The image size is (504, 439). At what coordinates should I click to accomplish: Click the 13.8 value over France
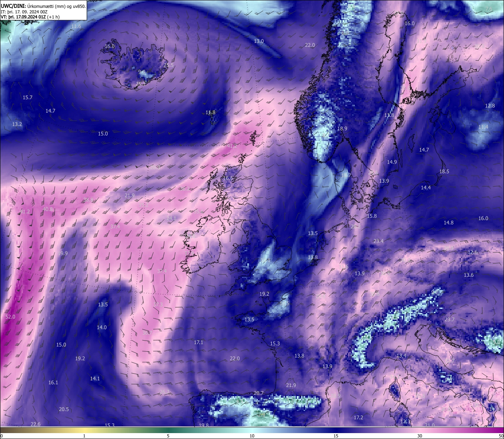point(299,356)
